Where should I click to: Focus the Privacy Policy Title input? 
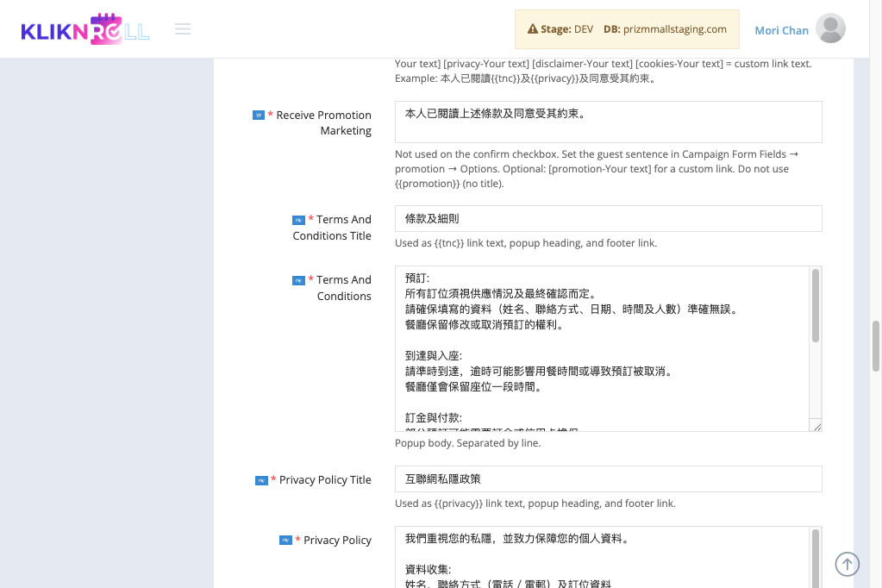coord(608,479)
